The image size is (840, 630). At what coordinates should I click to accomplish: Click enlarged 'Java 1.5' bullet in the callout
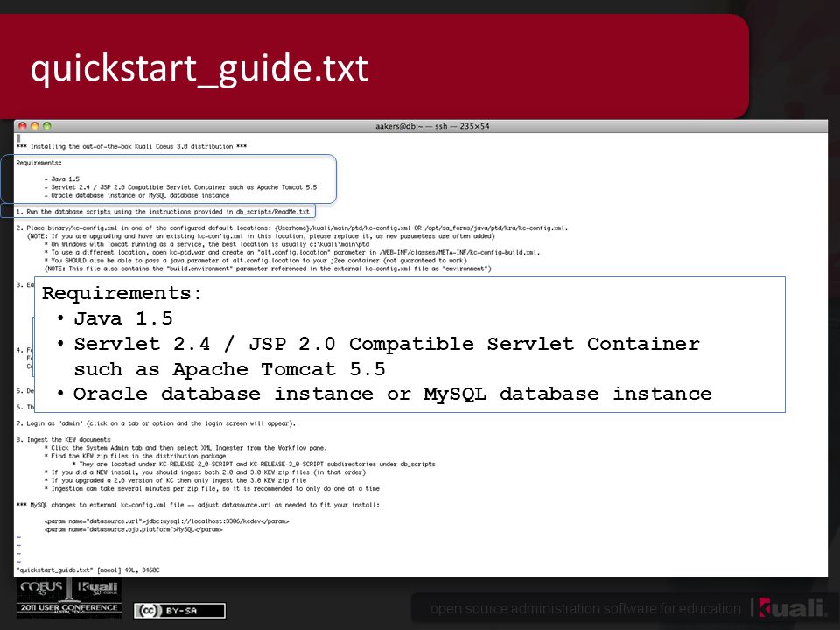[123, 318]
